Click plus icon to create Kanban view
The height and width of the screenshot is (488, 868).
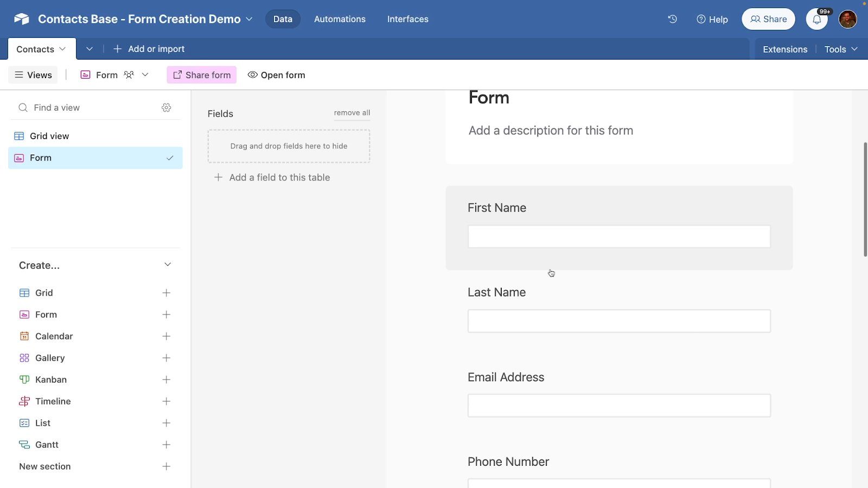click(x=167, y=380)
